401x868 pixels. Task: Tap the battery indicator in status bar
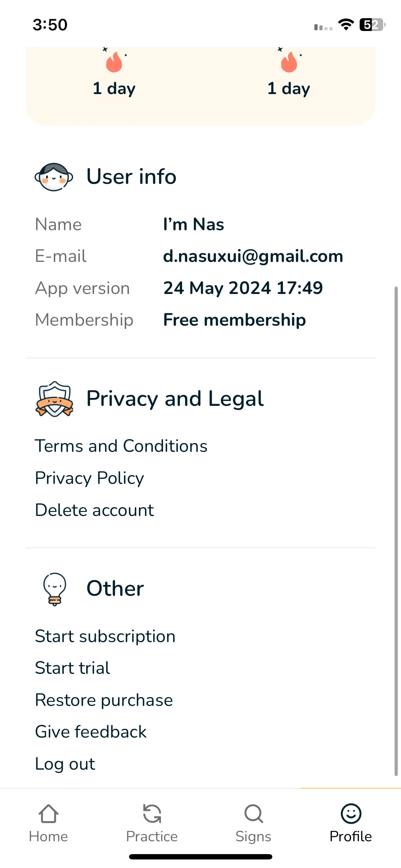click(372, 25)
